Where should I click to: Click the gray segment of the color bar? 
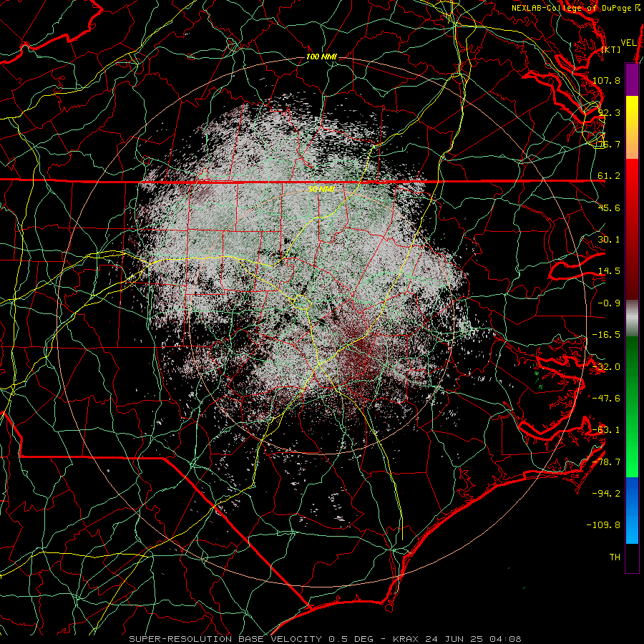[632, 318]
